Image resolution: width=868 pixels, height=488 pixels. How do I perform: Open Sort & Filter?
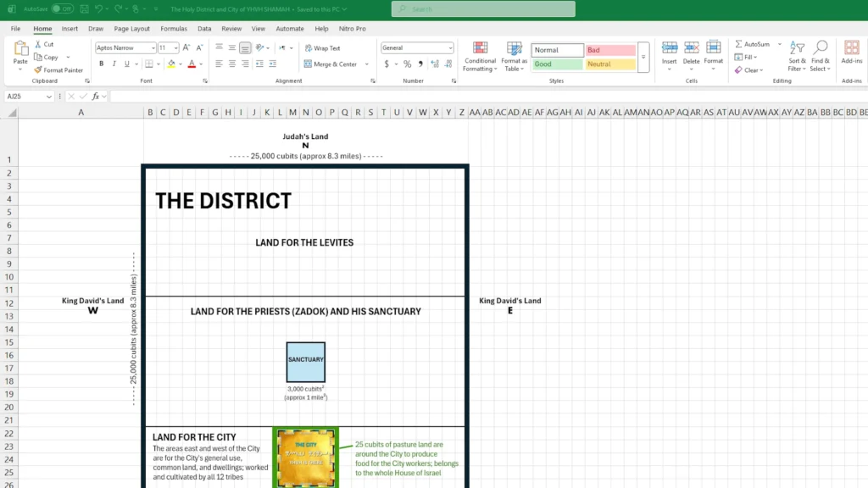(x=797, y=54)
